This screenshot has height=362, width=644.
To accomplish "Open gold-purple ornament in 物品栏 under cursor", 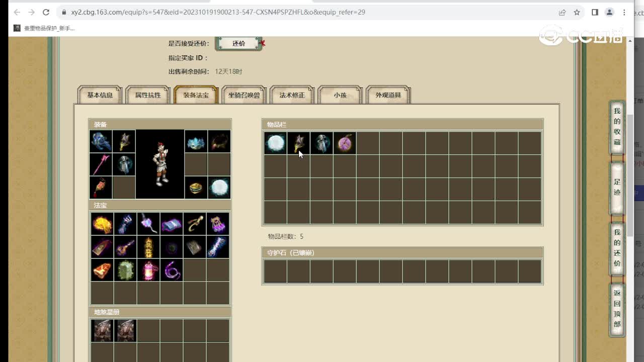I will point(298,143).
